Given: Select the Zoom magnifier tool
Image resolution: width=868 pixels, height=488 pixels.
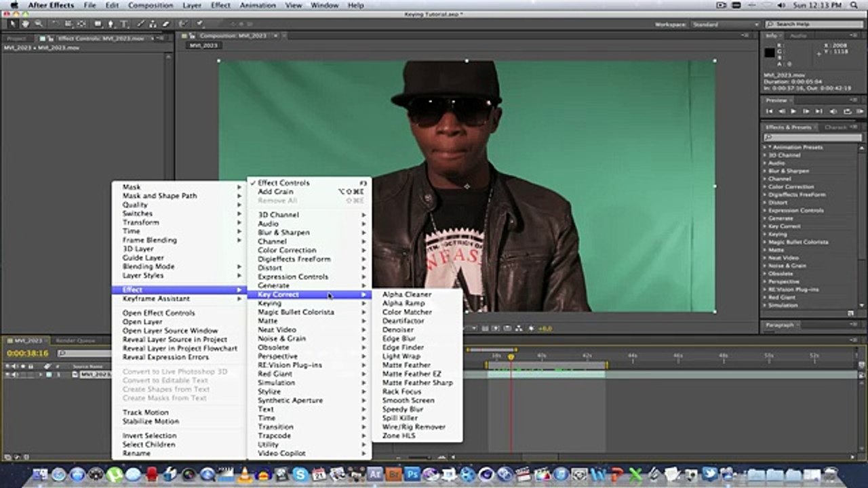Looking at the screenshot, I should [x=39, y=24].
